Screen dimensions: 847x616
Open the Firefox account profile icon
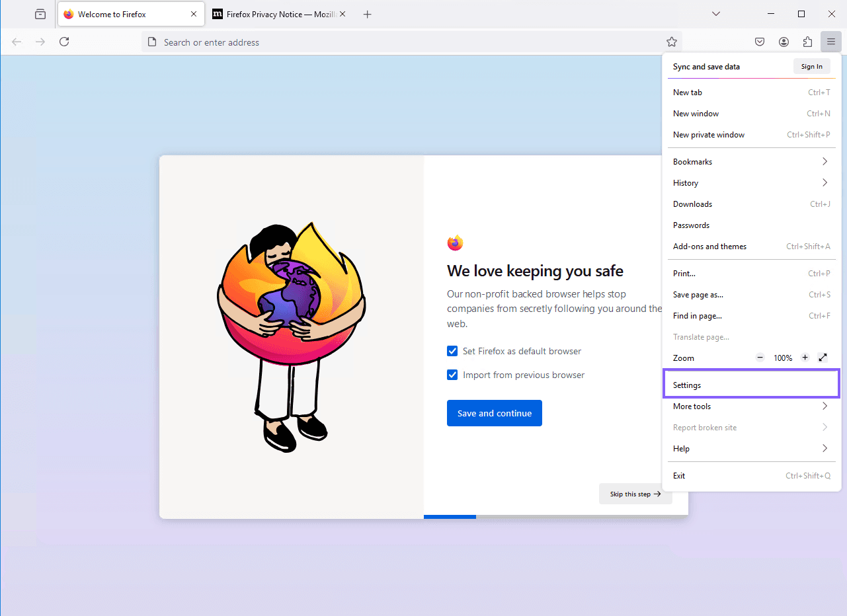[784, 42]
